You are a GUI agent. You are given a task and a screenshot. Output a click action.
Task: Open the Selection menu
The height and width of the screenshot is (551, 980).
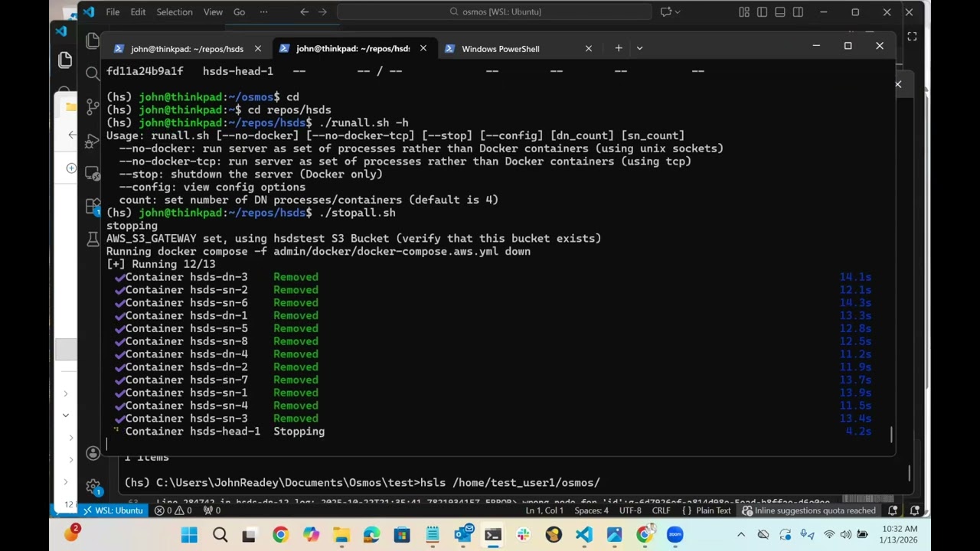[175, 12]
